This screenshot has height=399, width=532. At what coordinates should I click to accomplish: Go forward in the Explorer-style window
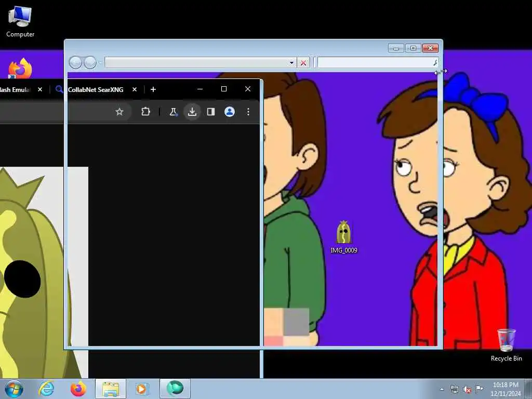[x=90, y=62]
